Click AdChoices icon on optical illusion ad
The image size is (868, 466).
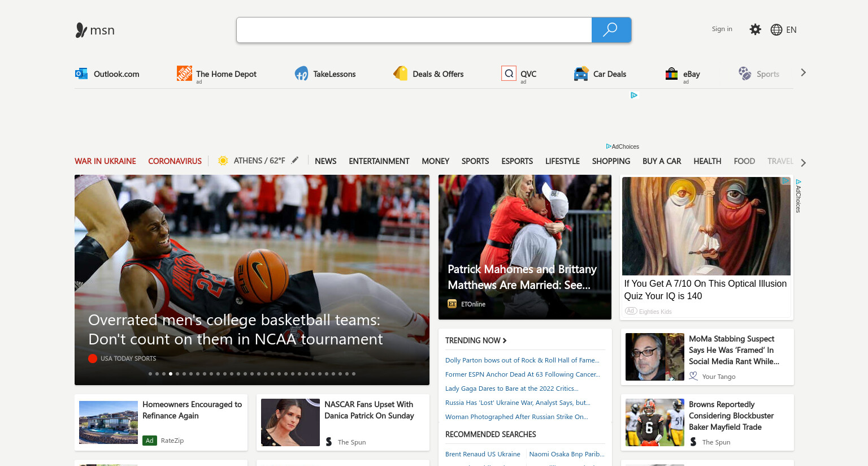tap(786, 181)
